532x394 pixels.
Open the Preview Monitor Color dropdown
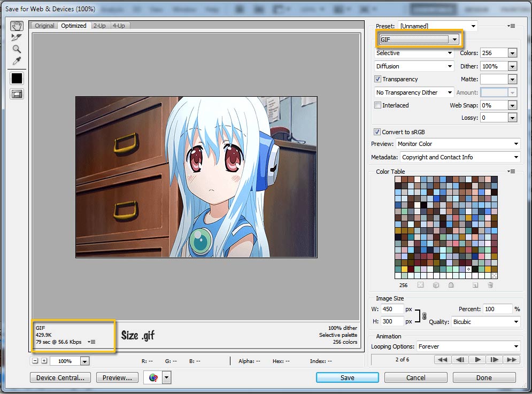pos(458,144)
